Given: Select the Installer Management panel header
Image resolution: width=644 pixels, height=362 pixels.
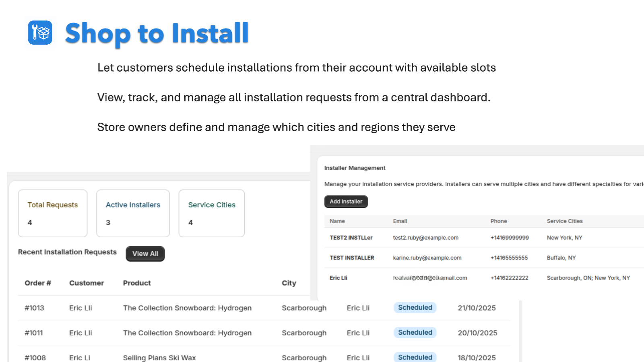Looking at the screenshot, I should point(355,168).
